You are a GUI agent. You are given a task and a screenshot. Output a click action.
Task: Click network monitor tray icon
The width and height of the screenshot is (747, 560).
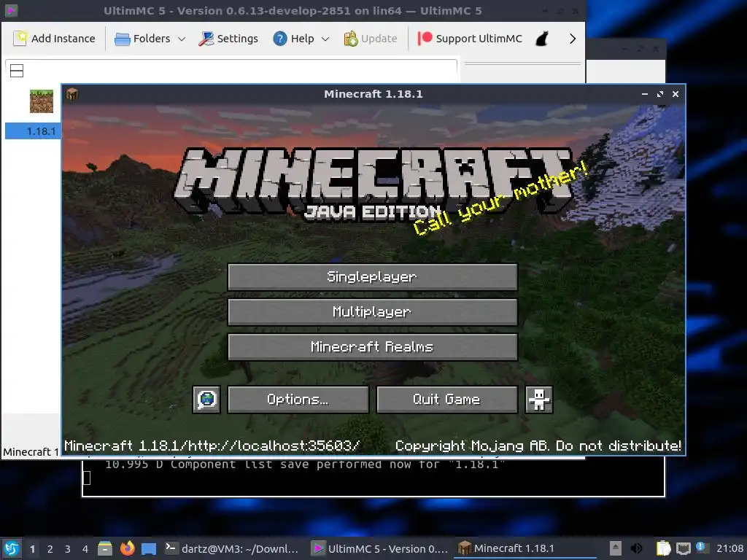(683, 548)
